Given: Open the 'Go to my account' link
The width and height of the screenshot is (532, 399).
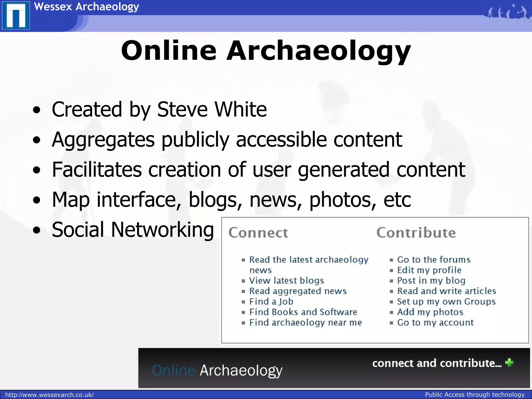Looking at the screenshot, I should tap(435, 322).
